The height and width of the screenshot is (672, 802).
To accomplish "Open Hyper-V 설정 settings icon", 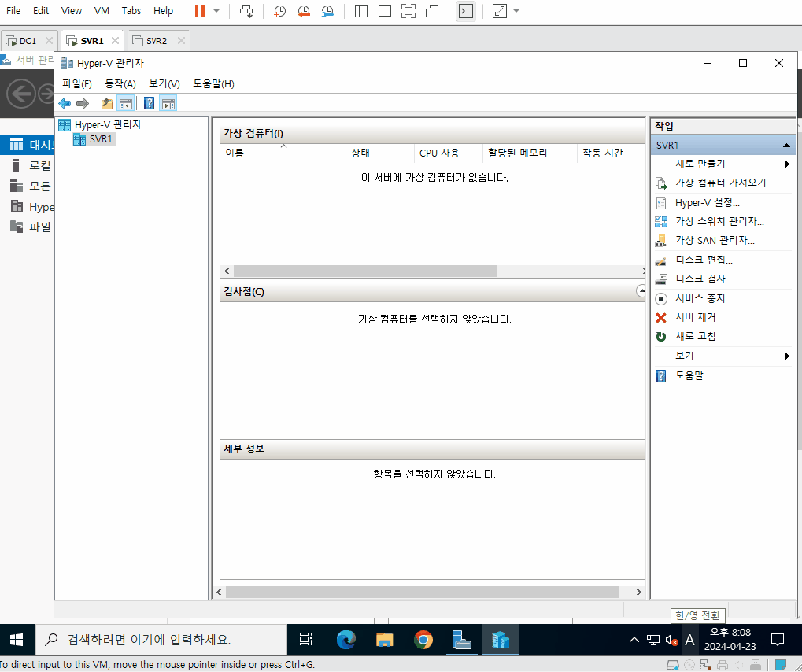I will [x=661, y=202].
